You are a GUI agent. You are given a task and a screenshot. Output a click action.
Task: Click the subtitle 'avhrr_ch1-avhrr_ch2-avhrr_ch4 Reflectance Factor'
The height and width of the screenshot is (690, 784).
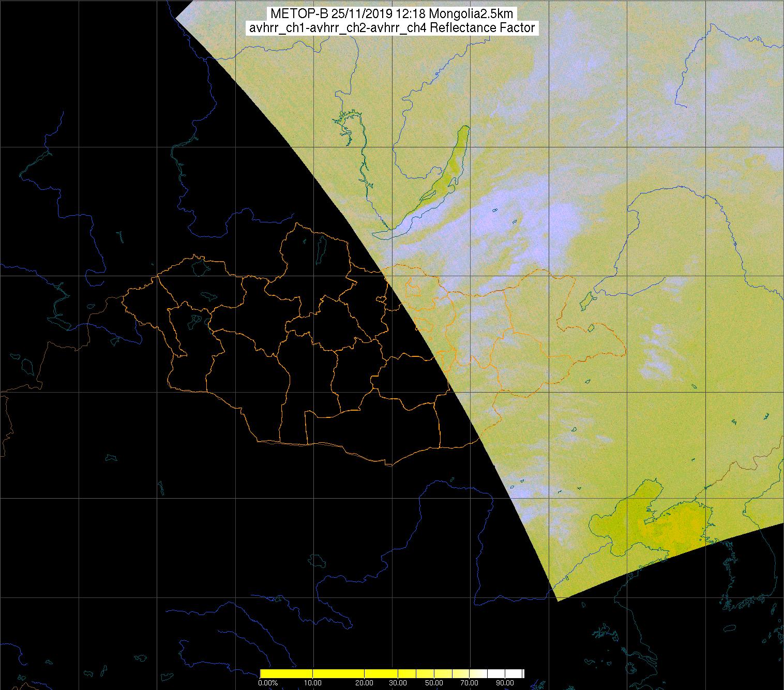pos(392,28)
